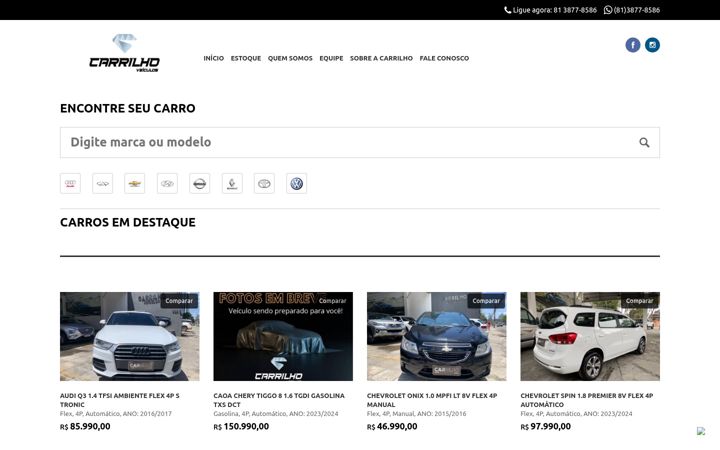Open WhatsApp number (81)3877-8586

pyautogui.click(x=637, y=10)
